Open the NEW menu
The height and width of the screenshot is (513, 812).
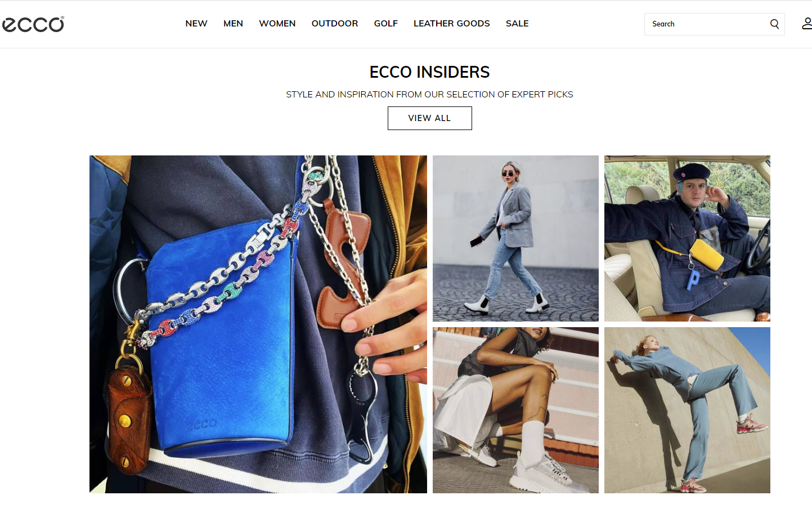pyautogui.click(x=196, y=24)
